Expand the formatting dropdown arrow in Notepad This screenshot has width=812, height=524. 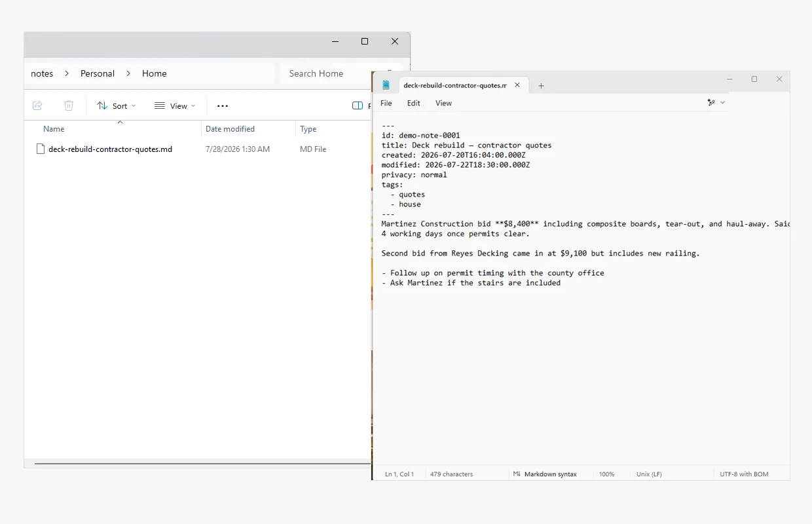click(723, 103)
